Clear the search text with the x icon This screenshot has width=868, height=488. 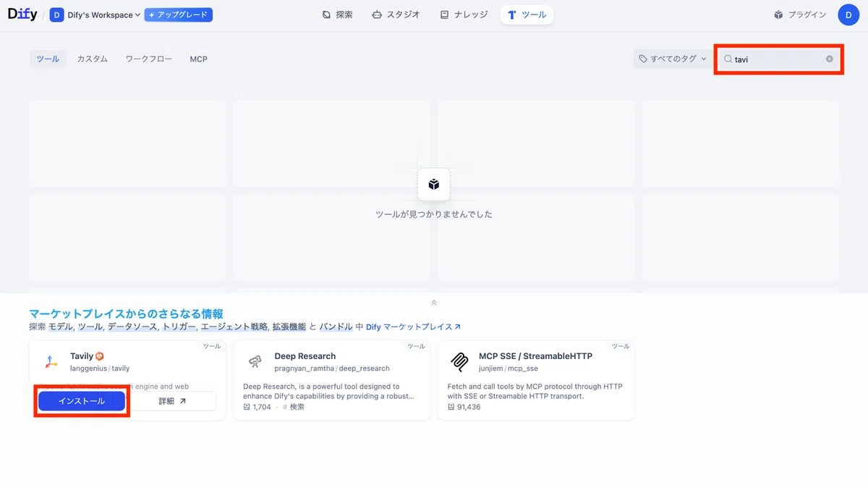pyautogui.click(x=830, y=59)
